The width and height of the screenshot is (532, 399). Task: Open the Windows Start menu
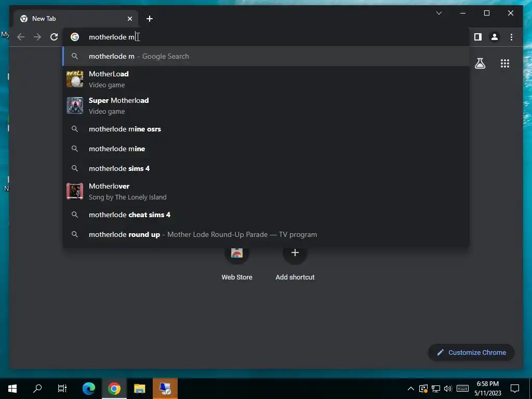(12, 389)
